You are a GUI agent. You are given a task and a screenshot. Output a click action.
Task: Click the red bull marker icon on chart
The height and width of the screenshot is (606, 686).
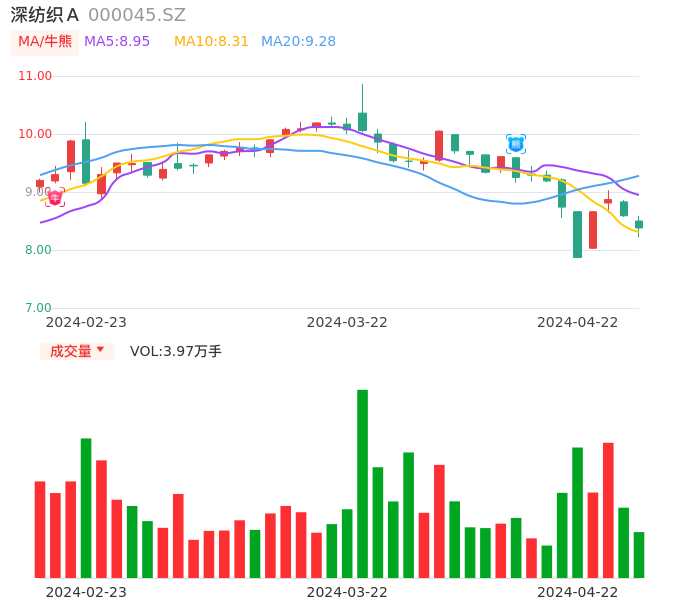tap(55, 198)
